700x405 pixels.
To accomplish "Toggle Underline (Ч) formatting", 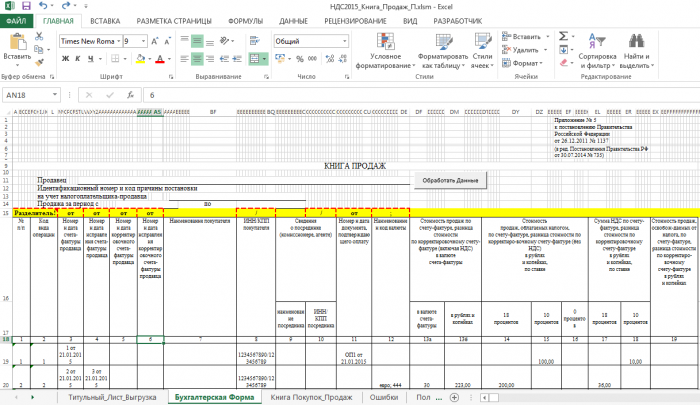I will pyautogui.click(x=91, y=58).
